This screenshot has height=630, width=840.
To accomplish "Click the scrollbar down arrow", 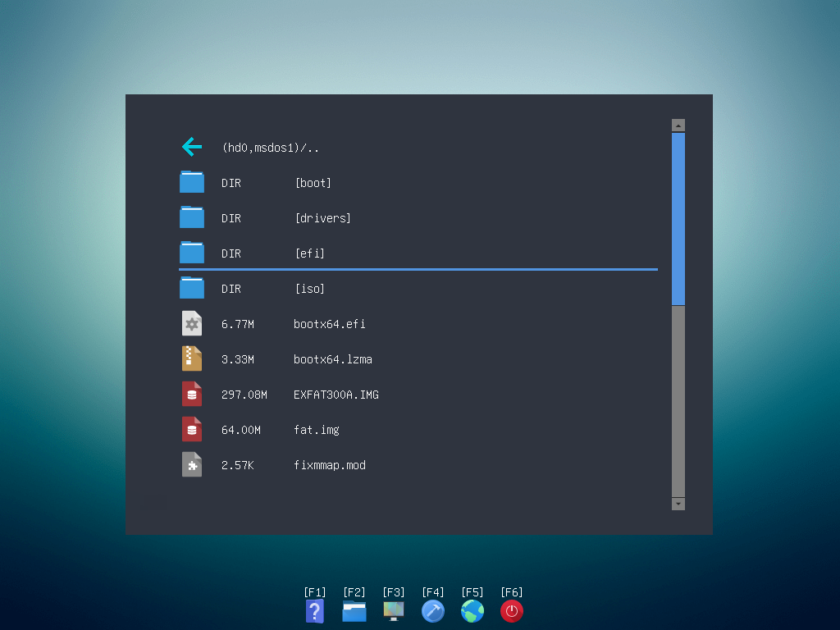I will point(678,504).
